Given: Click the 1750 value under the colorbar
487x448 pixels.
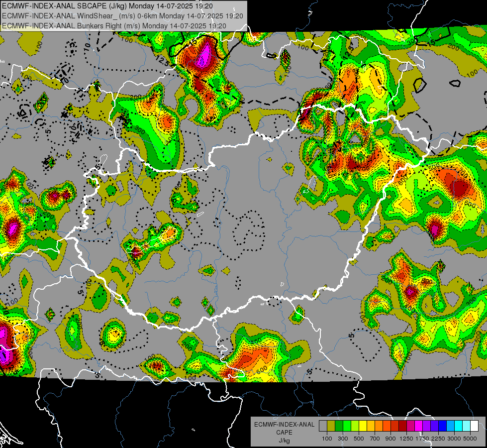Looking at the screenshot, I should (x=422, y=439).
